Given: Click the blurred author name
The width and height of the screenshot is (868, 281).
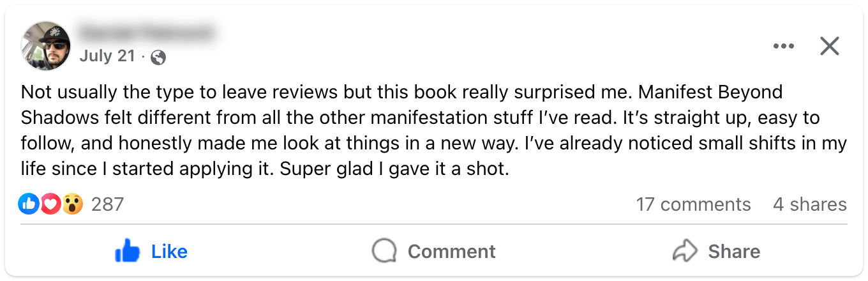Looking at the screenshot, I should click(147, 31).
